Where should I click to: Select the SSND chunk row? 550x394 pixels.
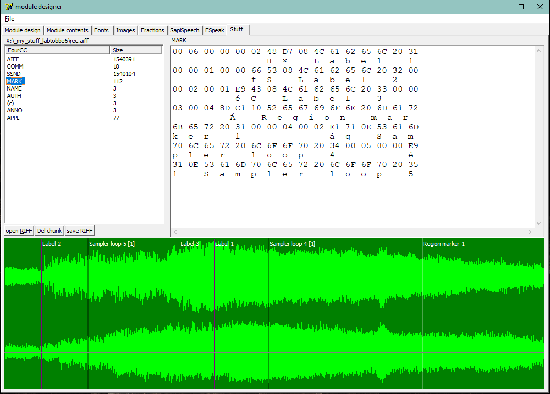(x=83, y=74)
